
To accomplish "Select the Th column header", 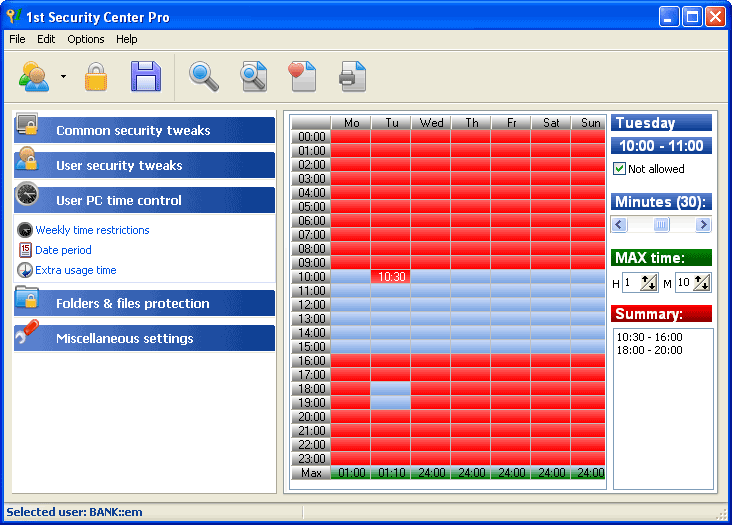I will click(x=471, y=123).
